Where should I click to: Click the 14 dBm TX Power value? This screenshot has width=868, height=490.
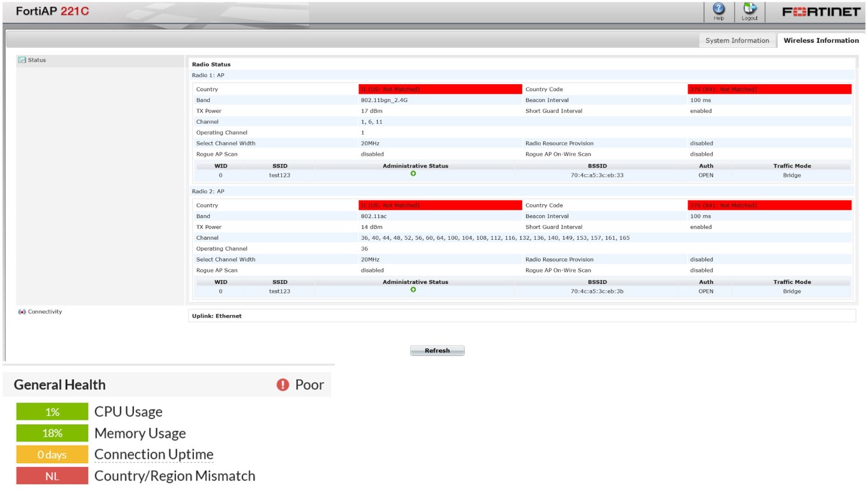(x=372, y=227)
